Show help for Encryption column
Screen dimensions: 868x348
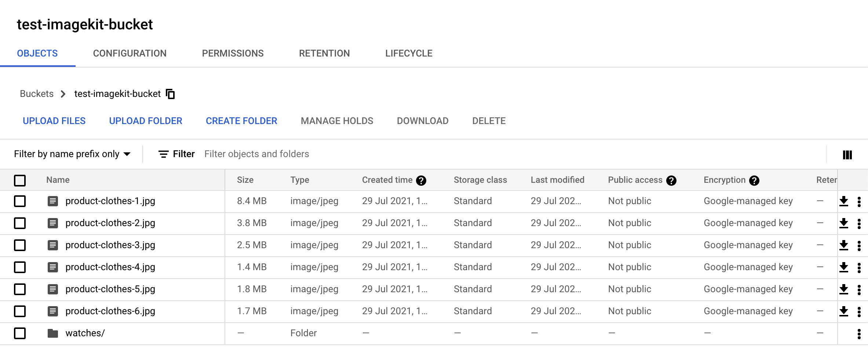[754, 180]
